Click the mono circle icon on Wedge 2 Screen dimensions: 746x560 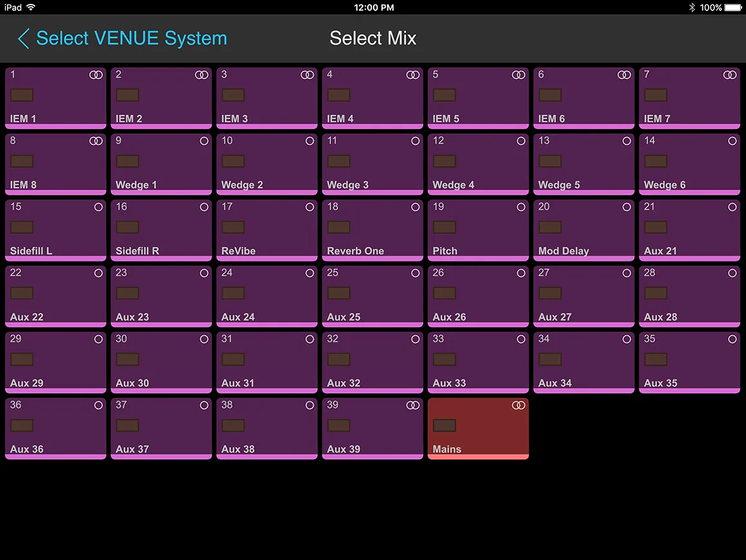pos(310,141)
